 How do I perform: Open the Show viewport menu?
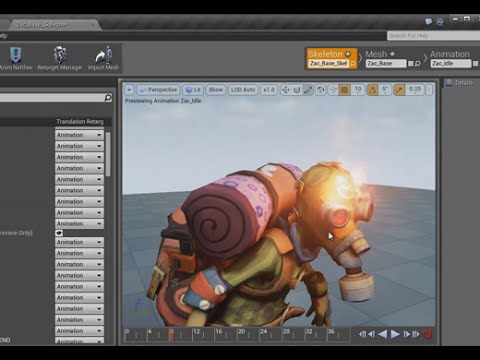pyautogui.click(x=215, y=90)
